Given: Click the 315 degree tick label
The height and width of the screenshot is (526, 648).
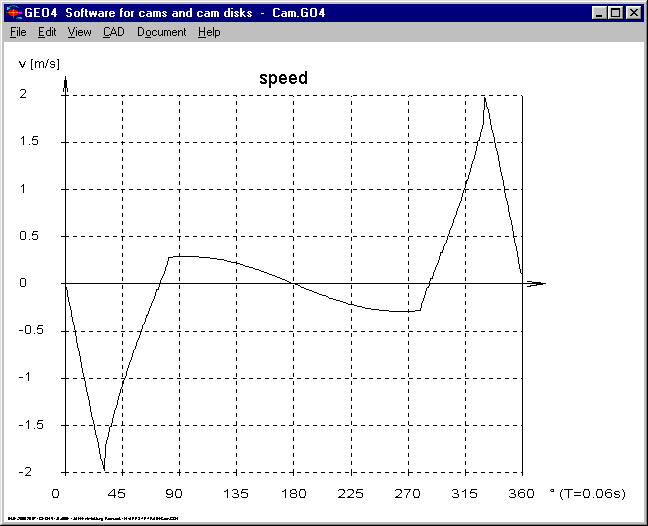Looking at the screenshot, I should point(465,494).
